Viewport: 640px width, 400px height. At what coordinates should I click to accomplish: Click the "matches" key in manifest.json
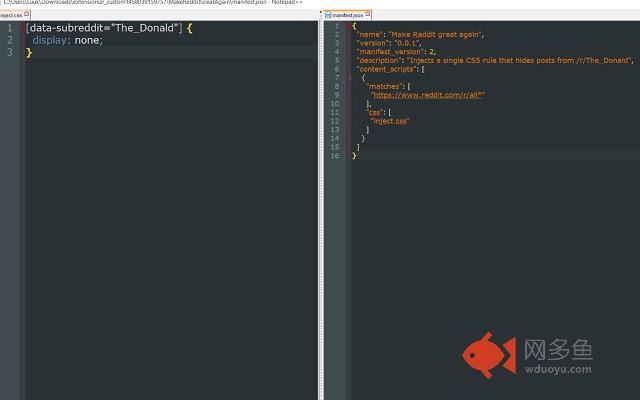click(384, 87)
